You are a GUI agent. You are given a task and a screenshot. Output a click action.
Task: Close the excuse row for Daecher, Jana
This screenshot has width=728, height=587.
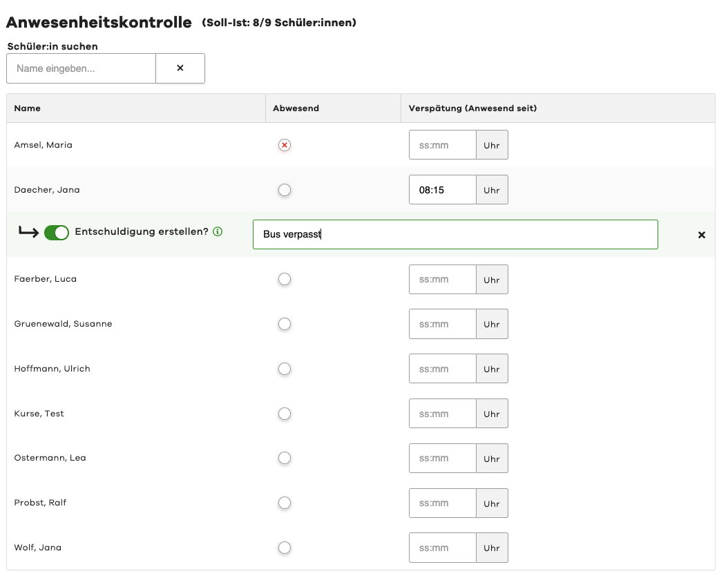(702, 235)
